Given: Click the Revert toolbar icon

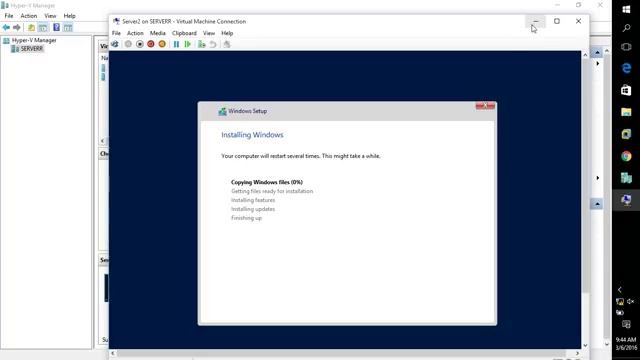Looking at the screenshot, I should (x=213, y=44).
